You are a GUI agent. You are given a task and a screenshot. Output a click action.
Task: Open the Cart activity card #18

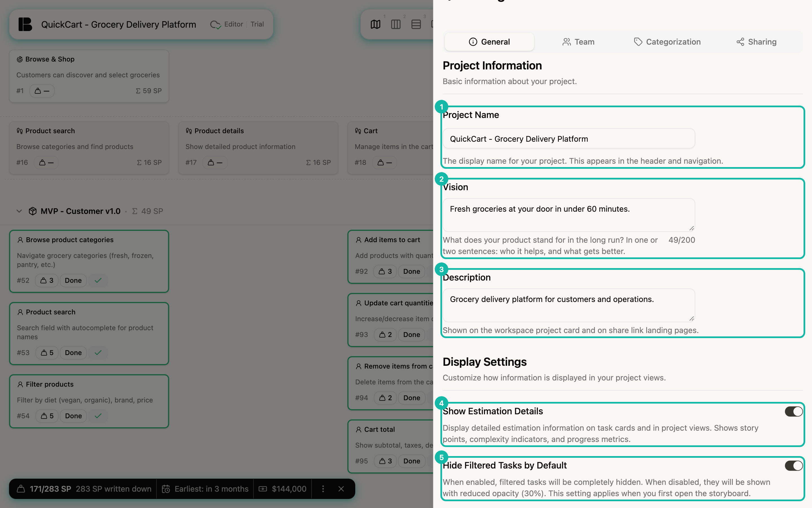(390, 148)
